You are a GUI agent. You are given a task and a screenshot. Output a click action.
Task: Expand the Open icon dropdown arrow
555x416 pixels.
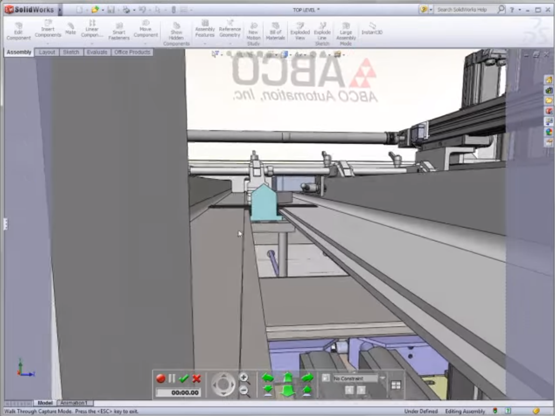[x=103, y=10]
